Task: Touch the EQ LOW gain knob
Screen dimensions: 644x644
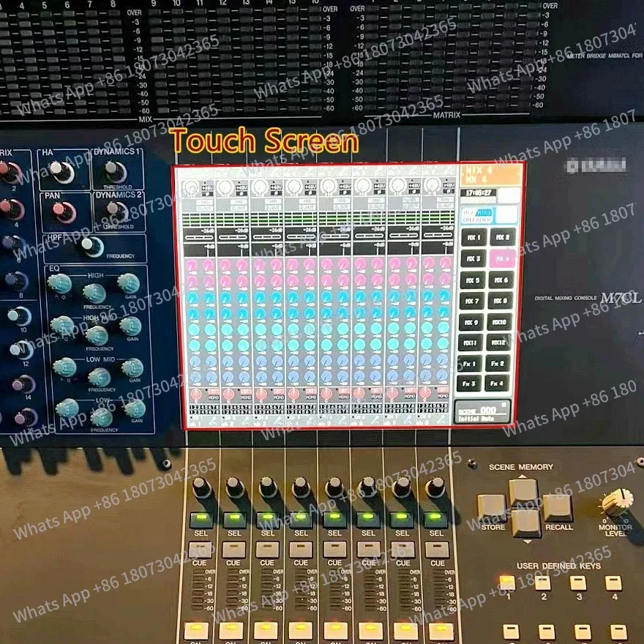Action: pos(135,408)
